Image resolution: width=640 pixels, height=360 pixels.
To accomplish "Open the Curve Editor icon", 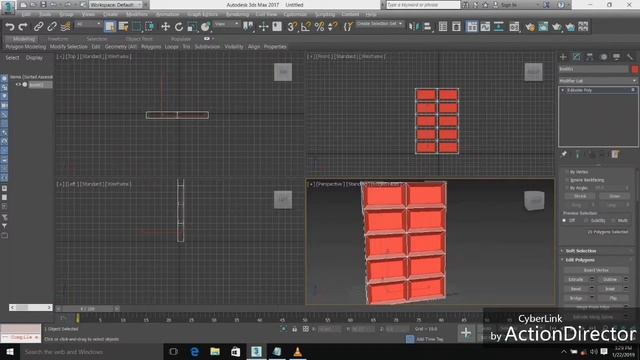I will [x=485, y=27].
